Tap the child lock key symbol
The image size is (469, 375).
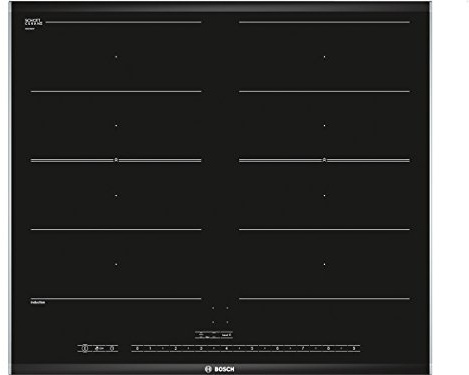tap(99, 349)
